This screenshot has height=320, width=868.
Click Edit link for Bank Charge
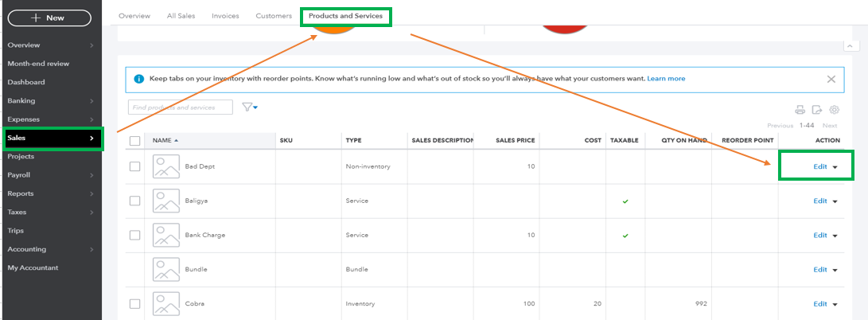[820, 235]
